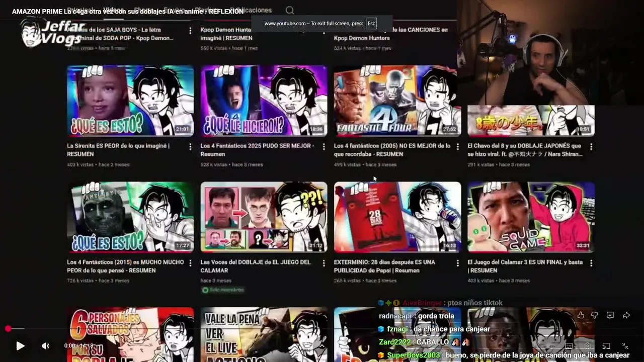Open options menu for El Chavo del 8 video

tap(591, 147)
